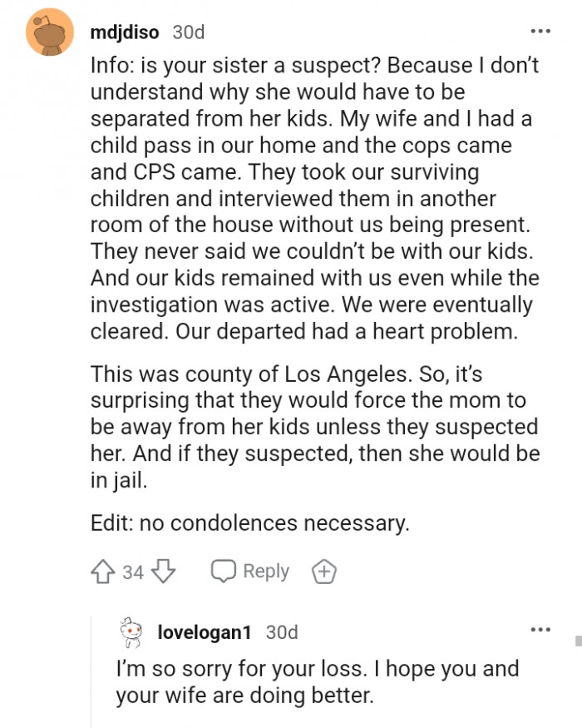The image size is (582, 728).
Task: Click the three-dot icon on lovelogan1's reply
Action: pos(540,631)
